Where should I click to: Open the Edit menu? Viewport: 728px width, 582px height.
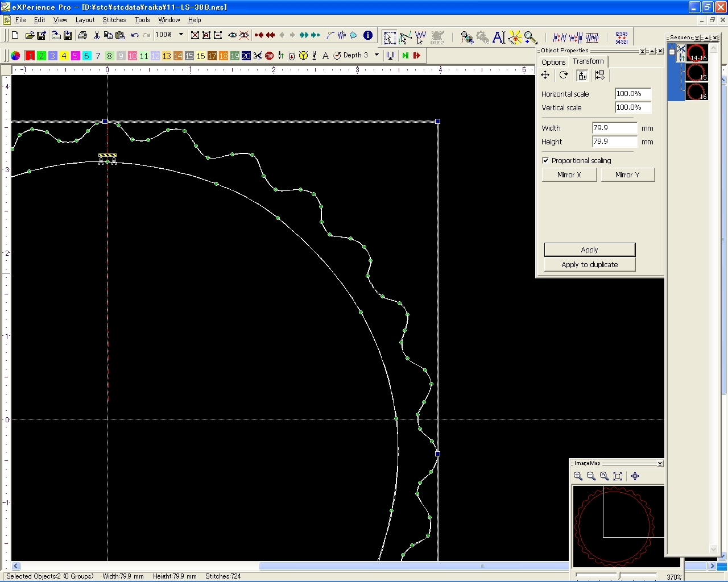pos(39,20)
